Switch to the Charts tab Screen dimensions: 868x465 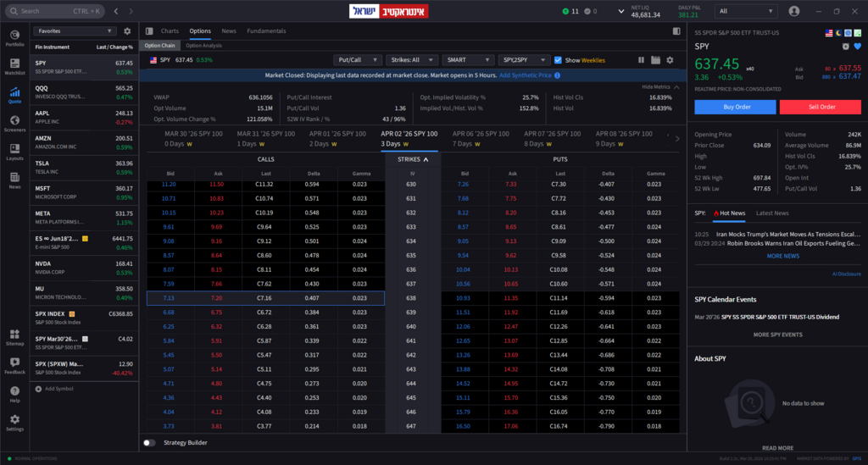click(170, 31)
